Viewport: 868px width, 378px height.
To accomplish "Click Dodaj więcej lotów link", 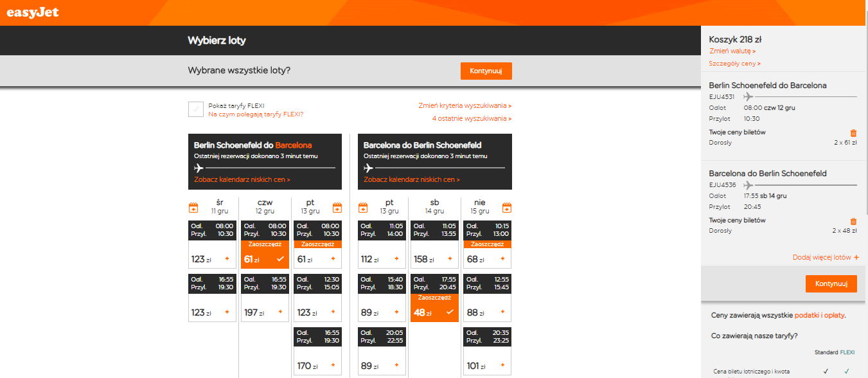I will [x=826, y=257].
